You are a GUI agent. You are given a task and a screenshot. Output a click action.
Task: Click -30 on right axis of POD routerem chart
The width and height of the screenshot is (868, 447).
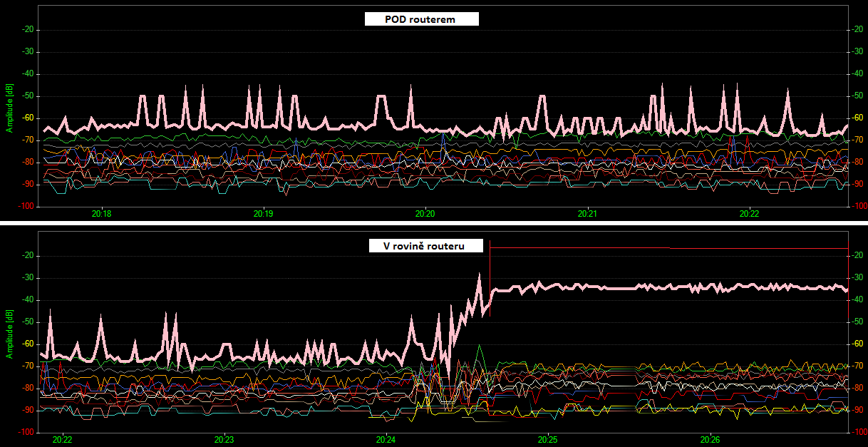857,51
